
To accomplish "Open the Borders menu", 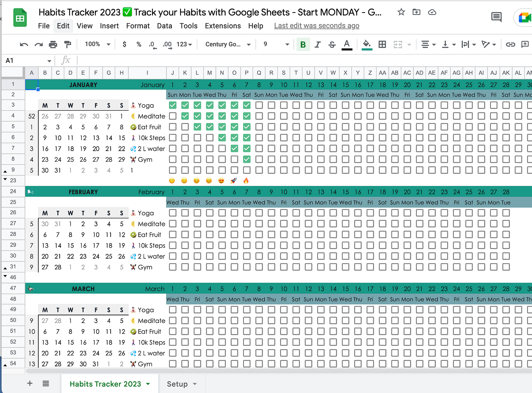I will [x=382, y=44].
